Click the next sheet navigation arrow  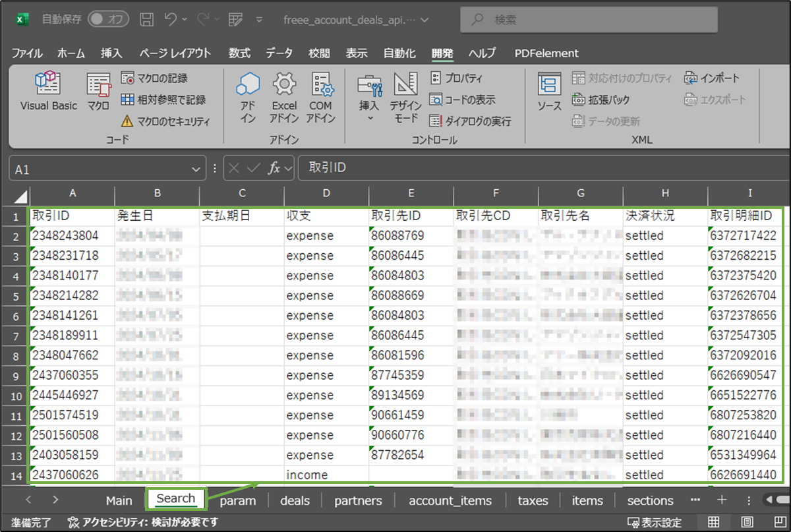(x=55, y=500)
